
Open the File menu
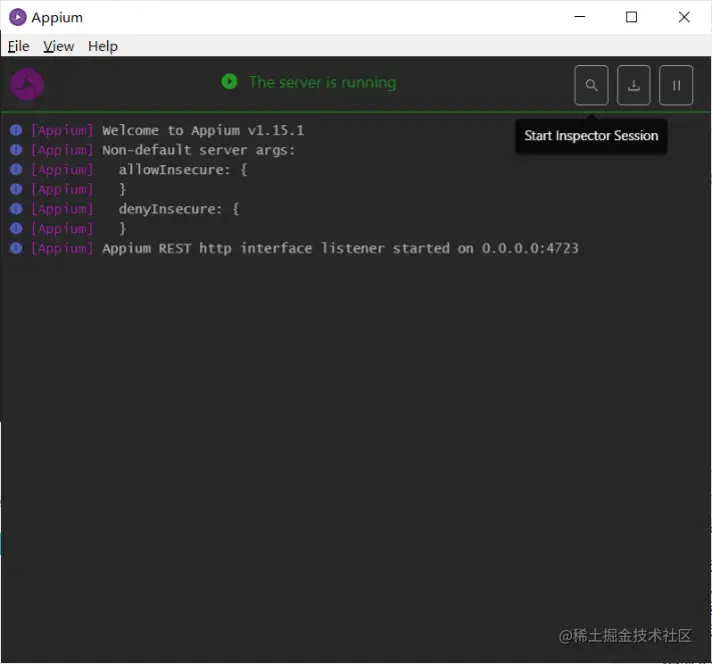(19, 46)
